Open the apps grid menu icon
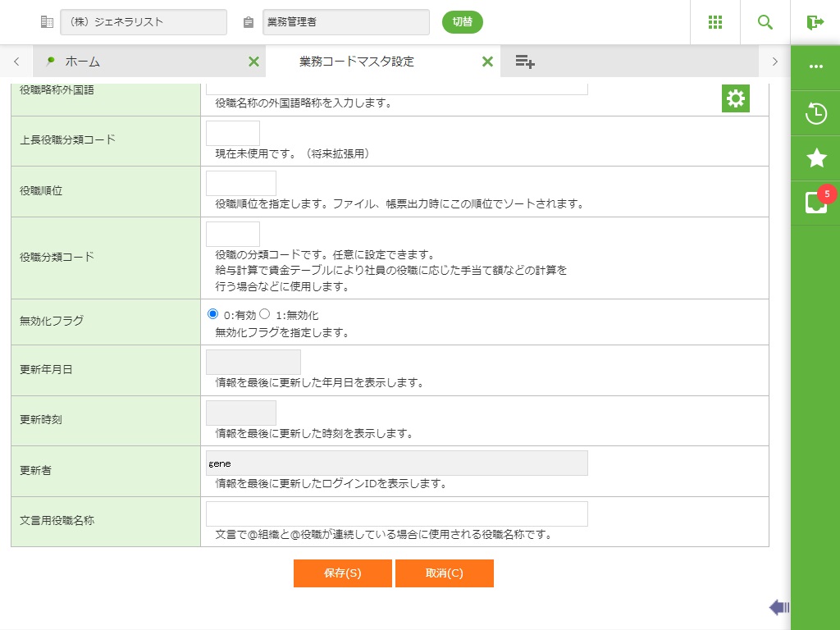The width and height of the screenshot is (840, 630). [715, 22]
